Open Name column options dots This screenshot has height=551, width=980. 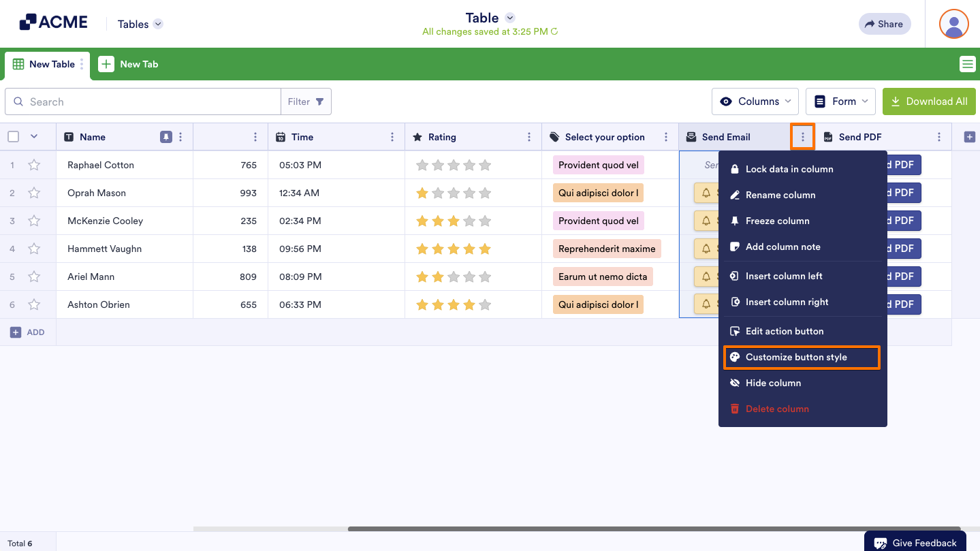(x=180, y=137)
